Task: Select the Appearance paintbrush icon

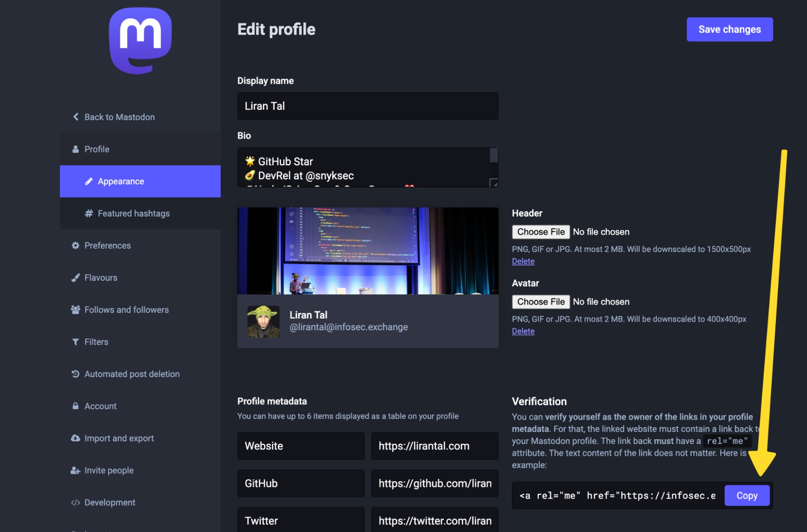Action: click(x=88, y=181)
